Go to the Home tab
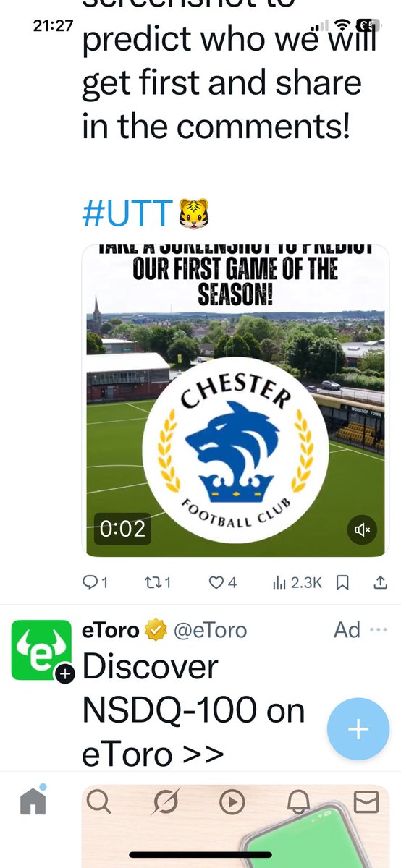 point(33,800)
